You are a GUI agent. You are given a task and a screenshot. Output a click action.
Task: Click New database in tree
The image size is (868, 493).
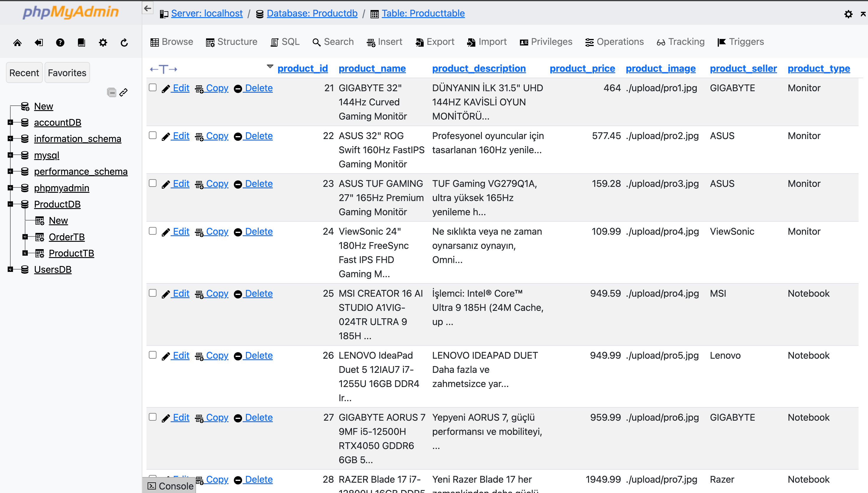(43, 106)
